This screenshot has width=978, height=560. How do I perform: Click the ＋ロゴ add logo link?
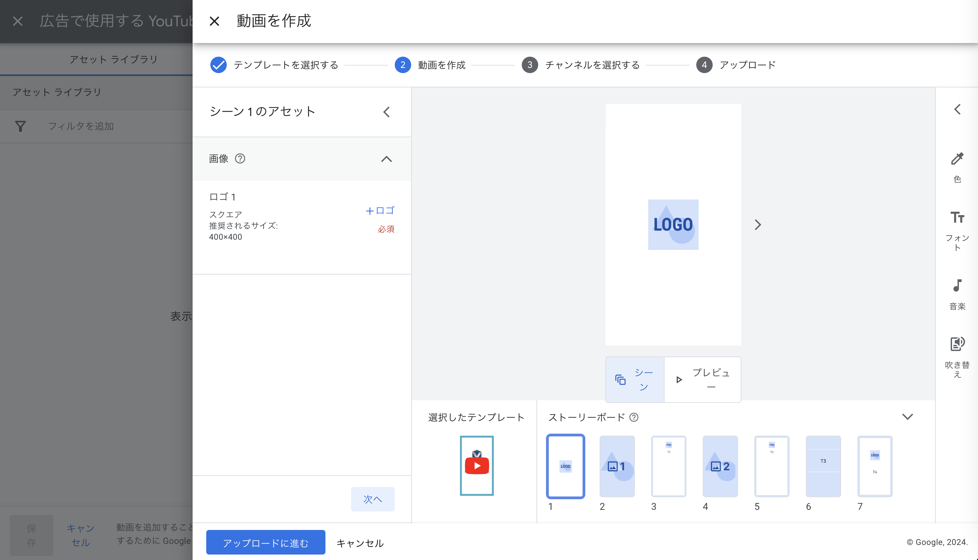pyautogui.click(x=380, y=211)
